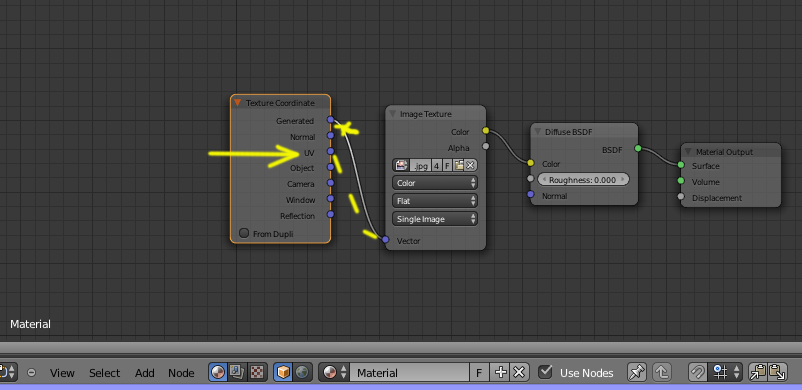Open image file with folder icon

pyautogui.click(x=458, y=165)
